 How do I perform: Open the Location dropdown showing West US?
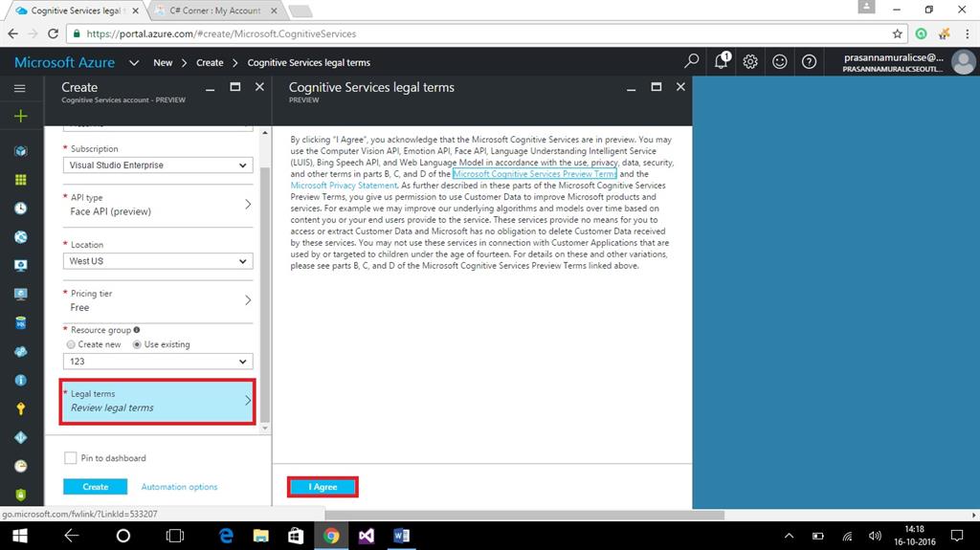pos(158,261)
